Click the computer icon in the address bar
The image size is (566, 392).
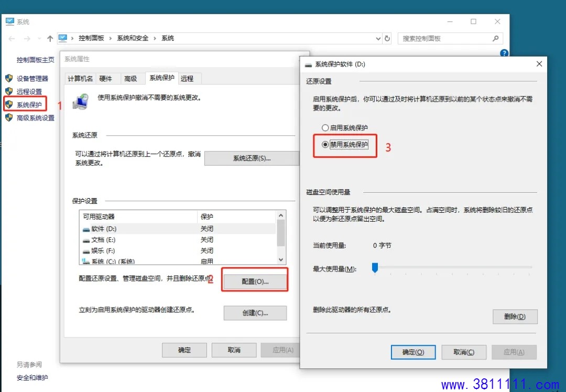(63, 38)
